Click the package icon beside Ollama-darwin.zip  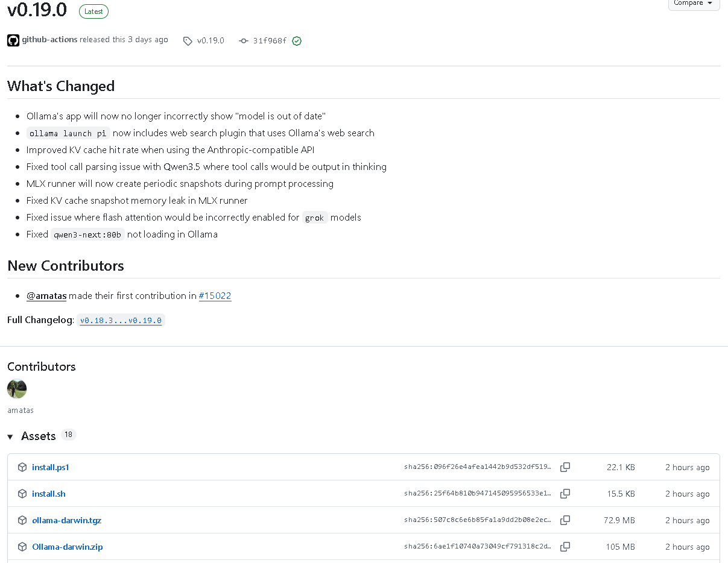[22, 547]
